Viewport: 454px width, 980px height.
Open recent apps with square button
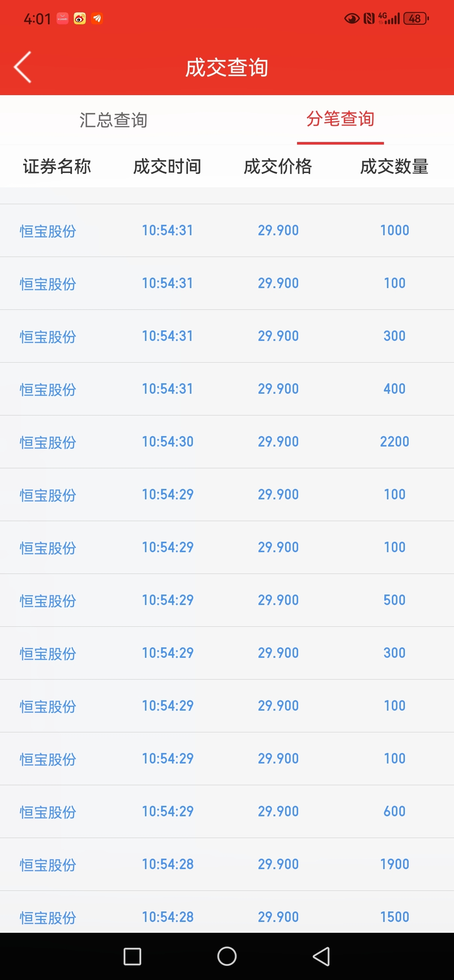point(133,956)
